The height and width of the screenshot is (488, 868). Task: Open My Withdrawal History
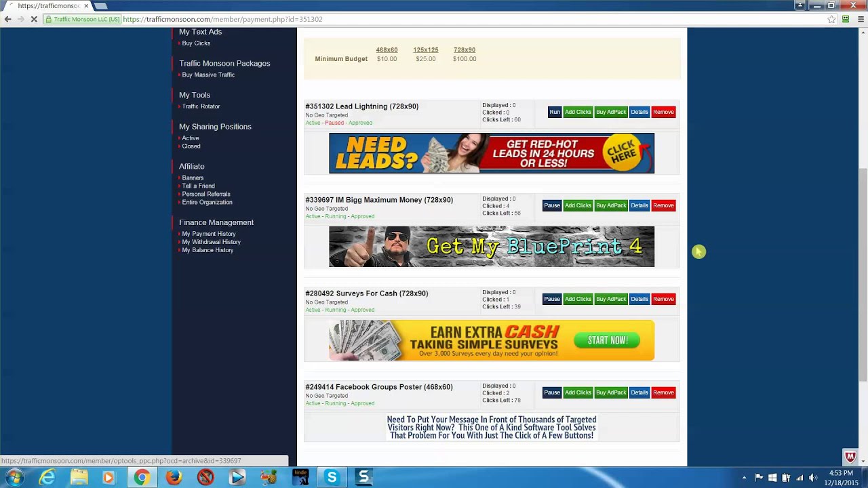211,242
